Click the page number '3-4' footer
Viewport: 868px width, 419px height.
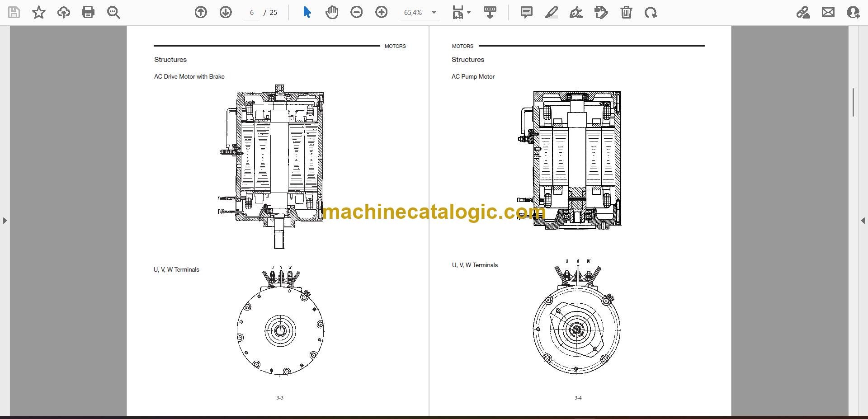[578, 398]
